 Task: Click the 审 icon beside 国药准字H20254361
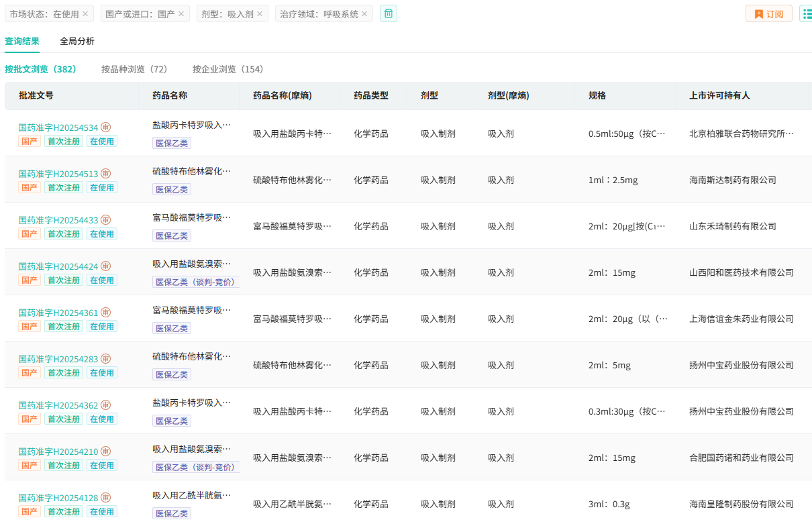pos(106,313)
